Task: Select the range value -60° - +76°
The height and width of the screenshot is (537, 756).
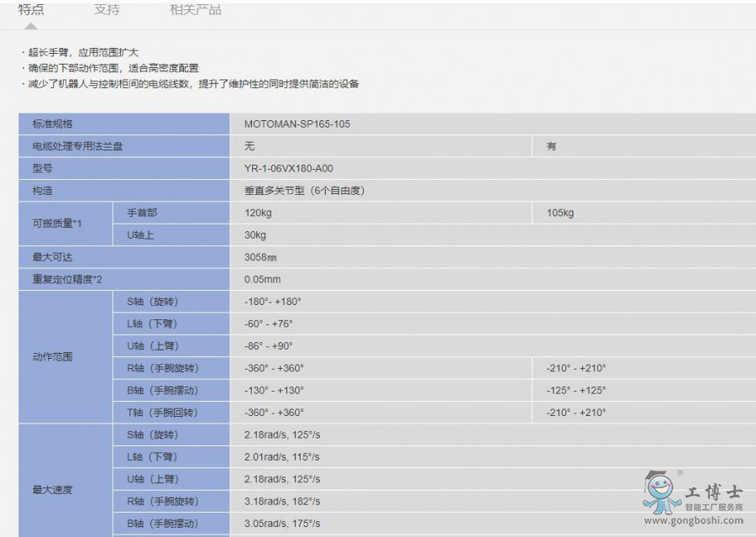Action: 269,324
